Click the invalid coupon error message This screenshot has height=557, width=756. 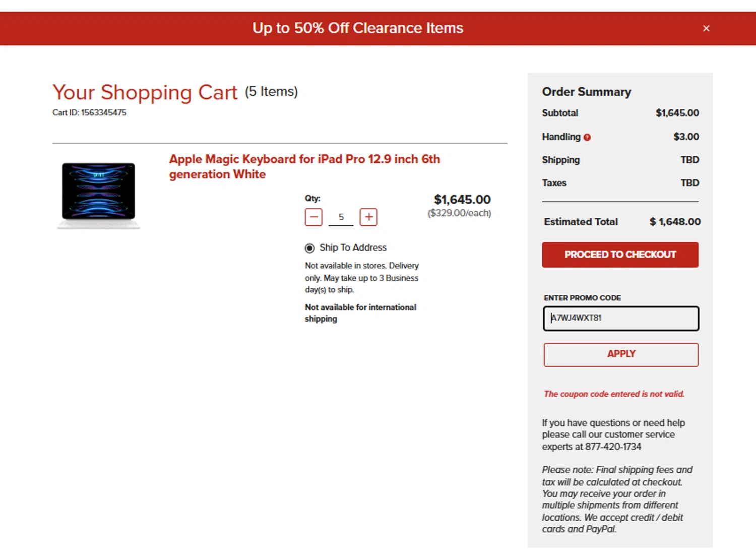(x=614, y=394)
